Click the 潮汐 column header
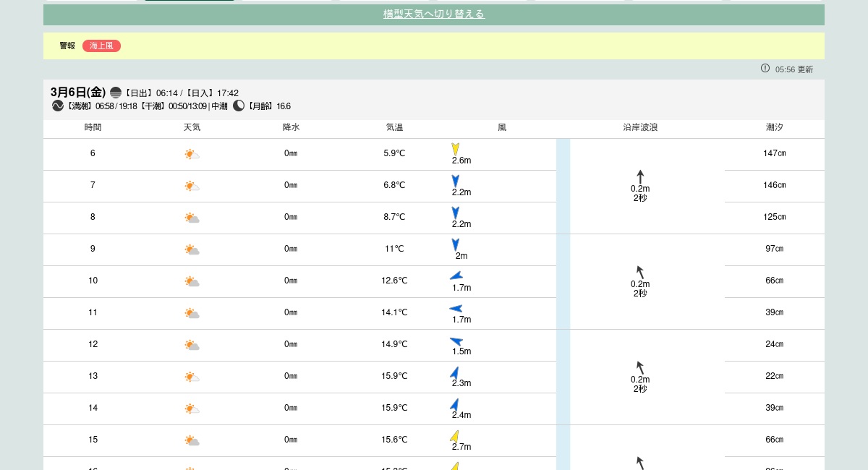 (774, 128)
